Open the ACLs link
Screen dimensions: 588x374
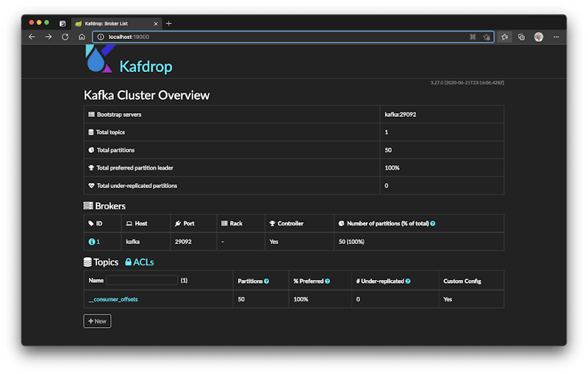(x=139, y=262)
